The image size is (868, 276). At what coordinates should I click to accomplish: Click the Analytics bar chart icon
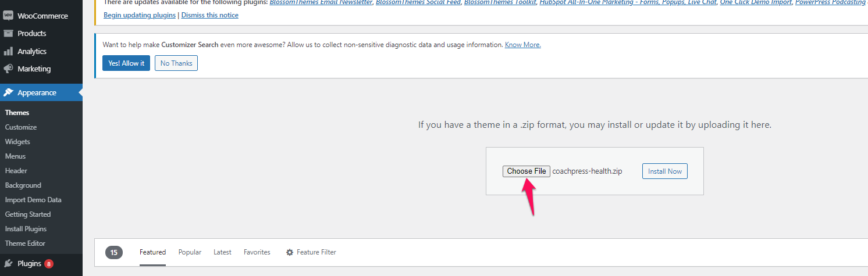8,51
